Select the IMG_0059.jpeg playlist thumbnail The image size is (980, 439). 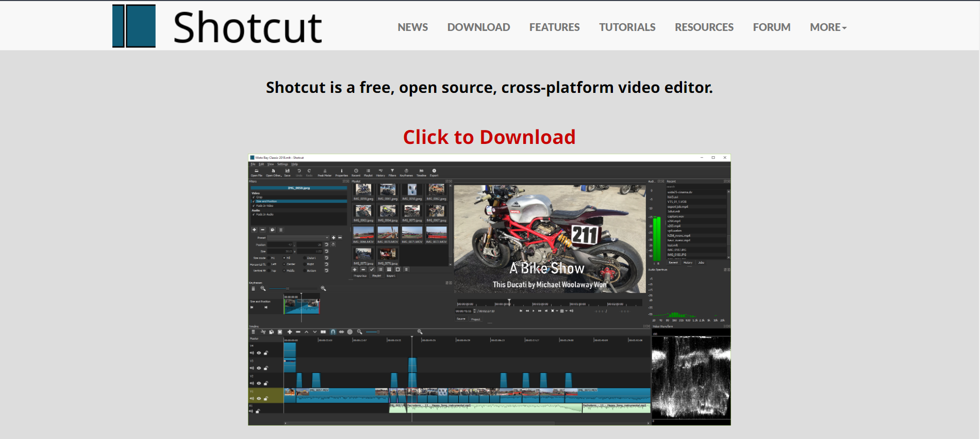click(363, 192)
